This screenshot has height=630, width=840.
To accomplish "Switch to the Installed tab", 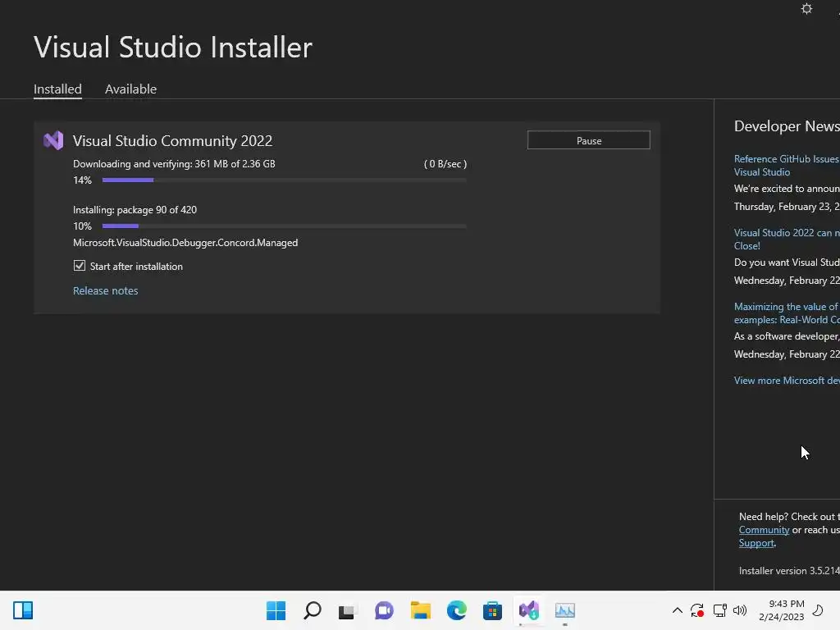I will (58, 89).
